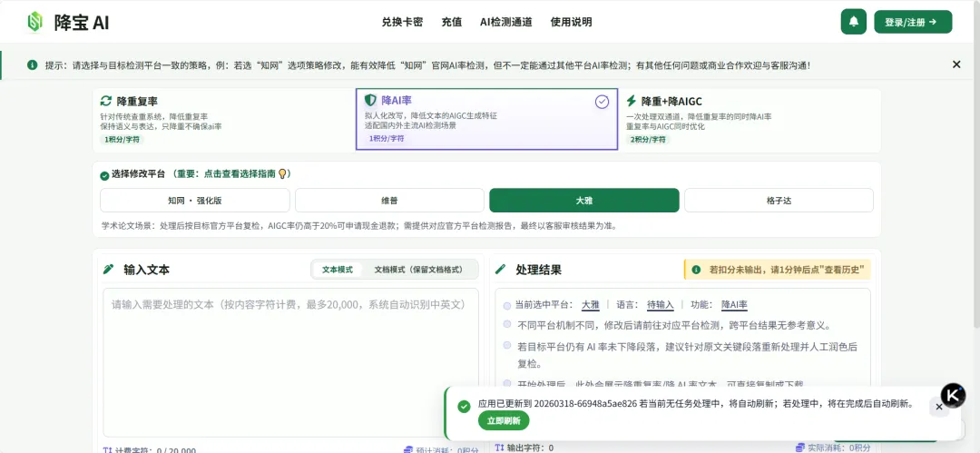Viewport: 980px width, 453px height.
Task: Click the 不同平台机制不同 tip line
Action: coord(673,325)
